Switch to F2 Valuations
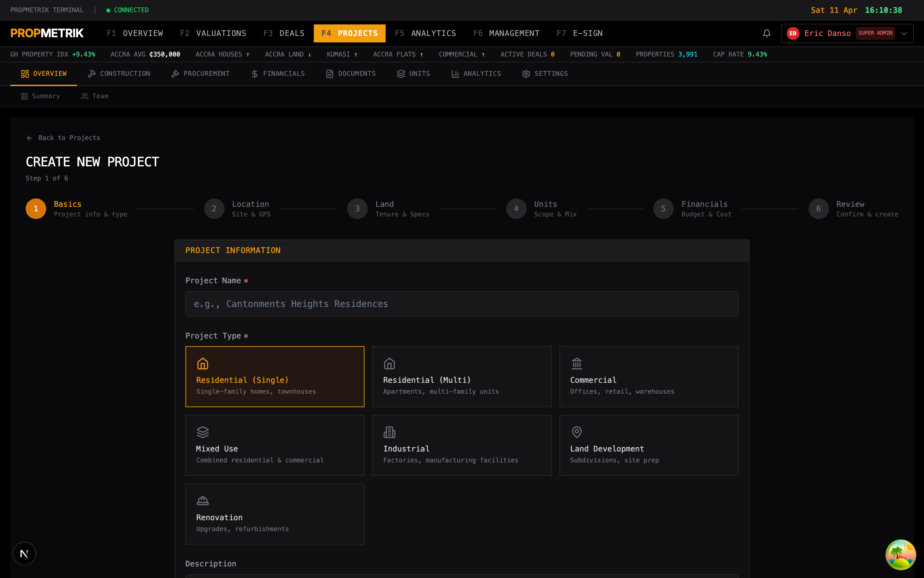The width and height of the screenshot is (924, 578). click(x=213, y=33)
